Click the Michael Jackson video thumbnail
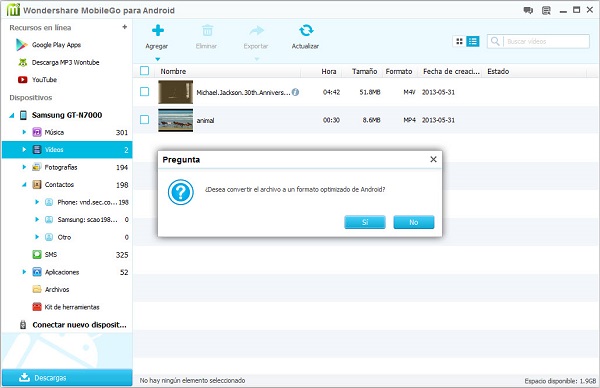Image resolution: width=600 pixels, height=388 pixels. pyautogui.click(x=176, y=92)
